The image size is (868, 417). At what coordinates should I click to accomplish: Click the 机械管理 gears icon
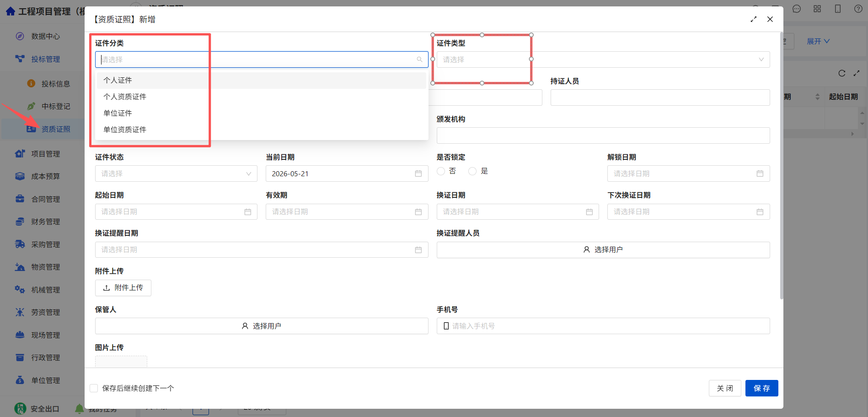click(x=20, y=290)
